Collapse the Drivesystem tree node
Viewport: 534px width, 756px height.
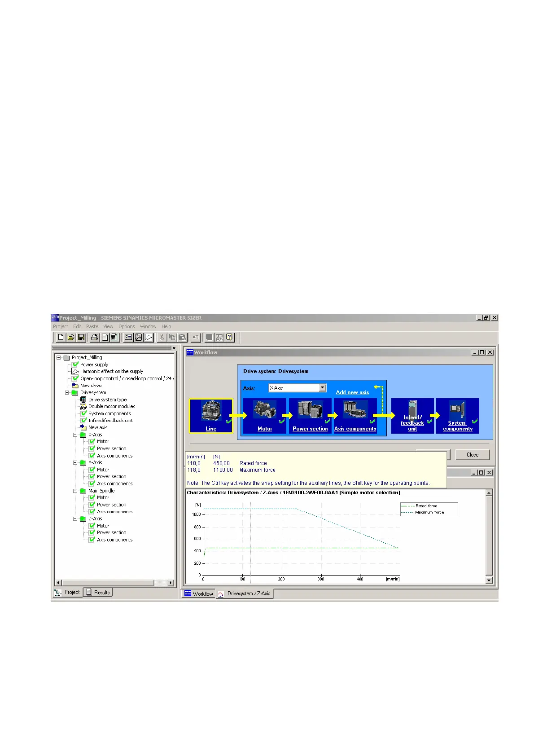tap(67, 392)
